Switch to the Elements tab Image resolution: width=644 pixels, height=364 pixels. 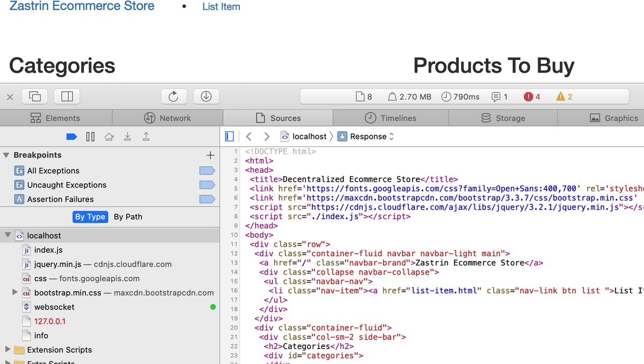click(56, 118)
